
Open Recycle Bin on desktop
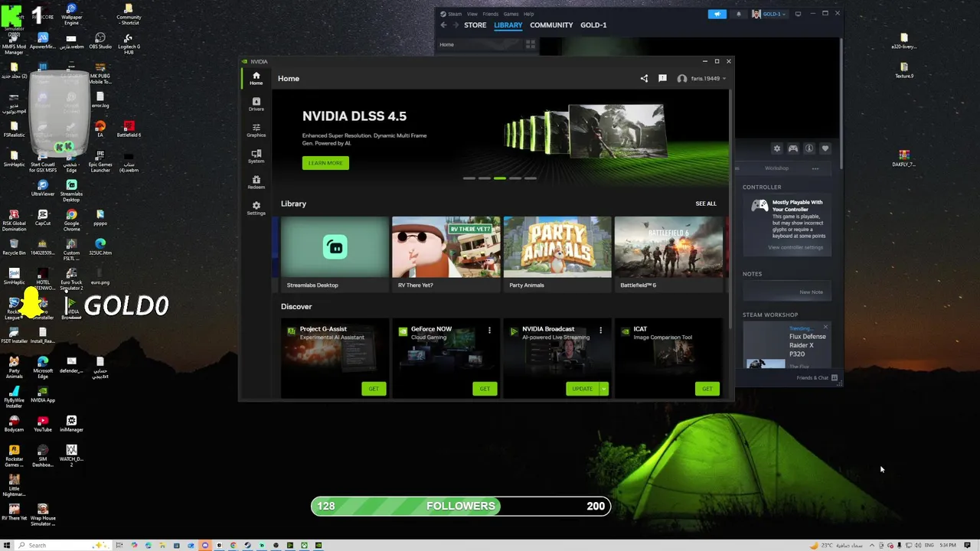(14, 247)
